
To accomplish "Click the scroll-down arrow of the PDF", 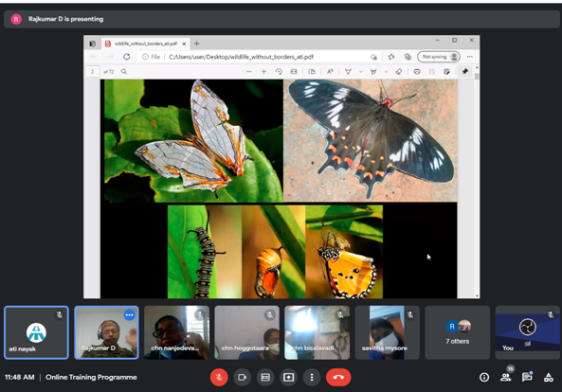I will pyautogui.click(x=477, y=296).
